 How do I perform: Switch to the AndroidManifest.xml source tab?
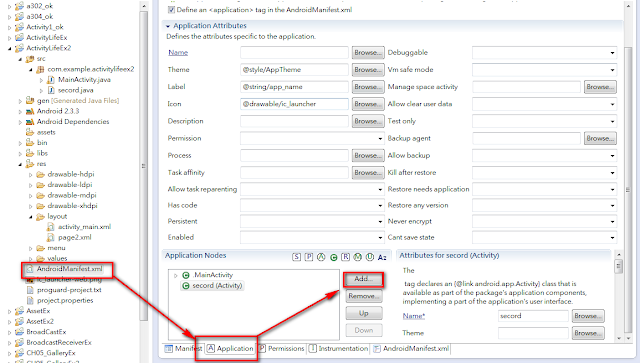[x=411, y=349]
